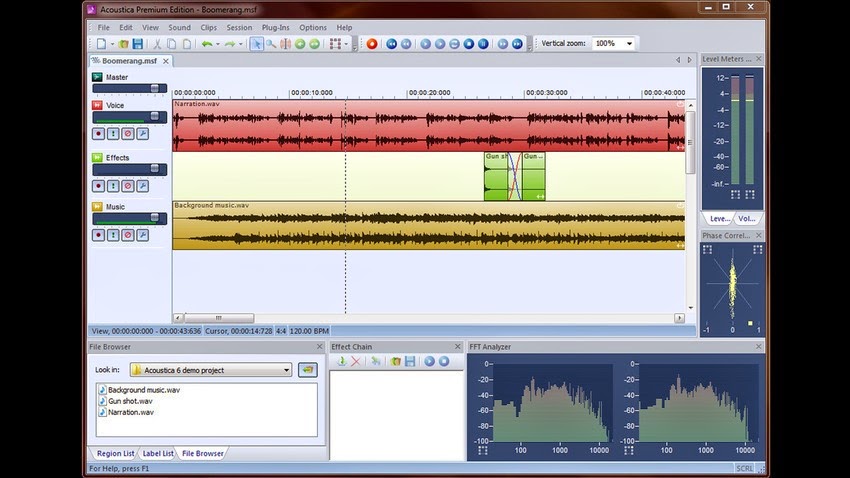Open a file with the folder icon
Image resolution: width=850 pixels, height=478 pixels.
(124, 44)
